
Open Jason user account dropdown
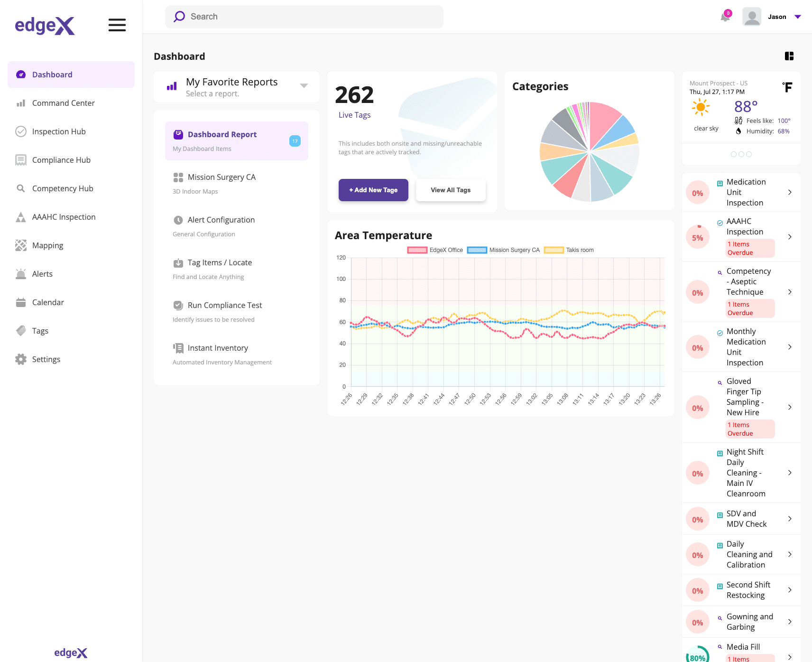click(x=798, y=17)
